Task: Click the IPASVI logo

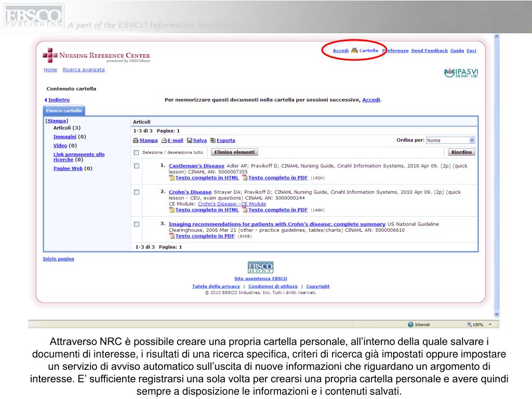Action: 461,73
